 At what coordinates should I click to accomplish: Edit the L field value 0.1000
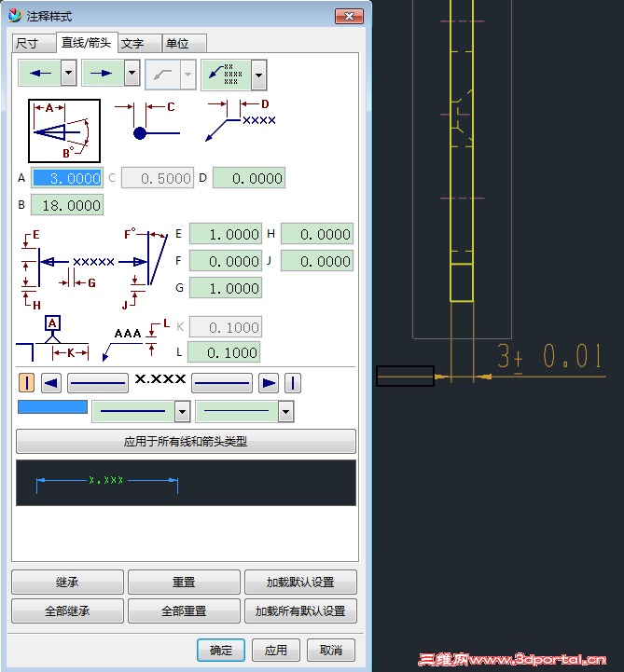click(224, 352)
